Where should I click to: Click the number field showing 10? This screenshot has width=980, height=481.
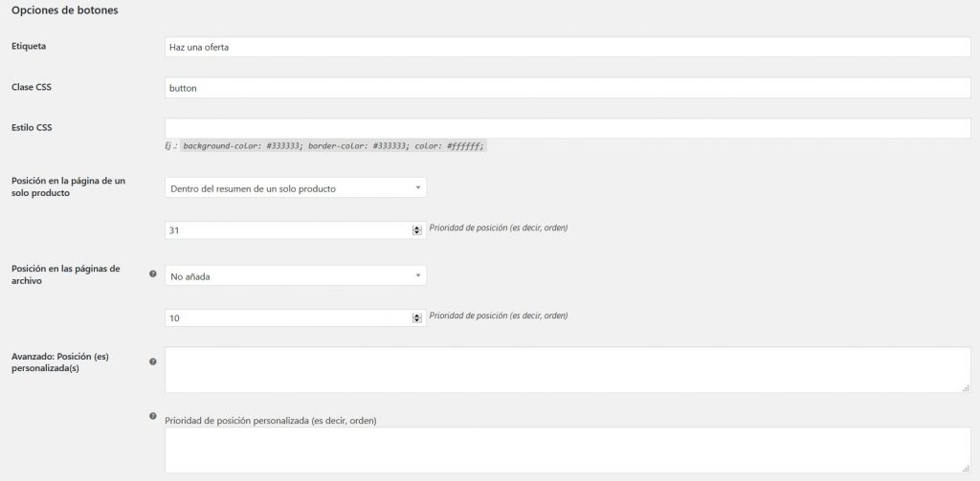pos(287,317)
